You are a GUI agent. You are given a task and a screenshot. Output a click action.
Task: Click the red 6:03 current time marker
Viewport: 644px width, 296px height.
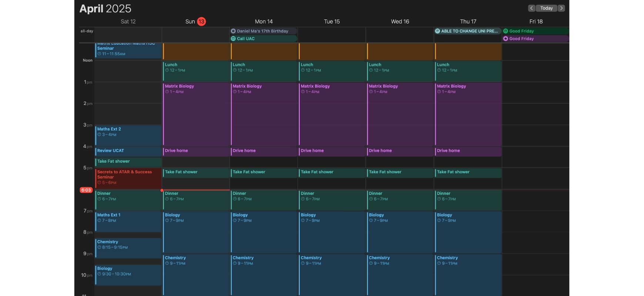point(86,190)
